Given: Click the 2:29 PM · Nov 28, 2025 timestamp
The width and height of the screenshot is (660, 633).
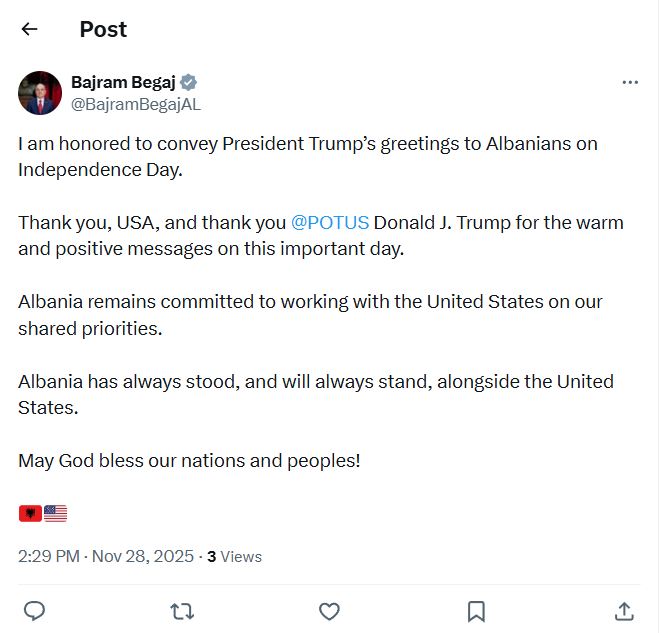Looking at the screenshot, I should click(x=106, y=557).
